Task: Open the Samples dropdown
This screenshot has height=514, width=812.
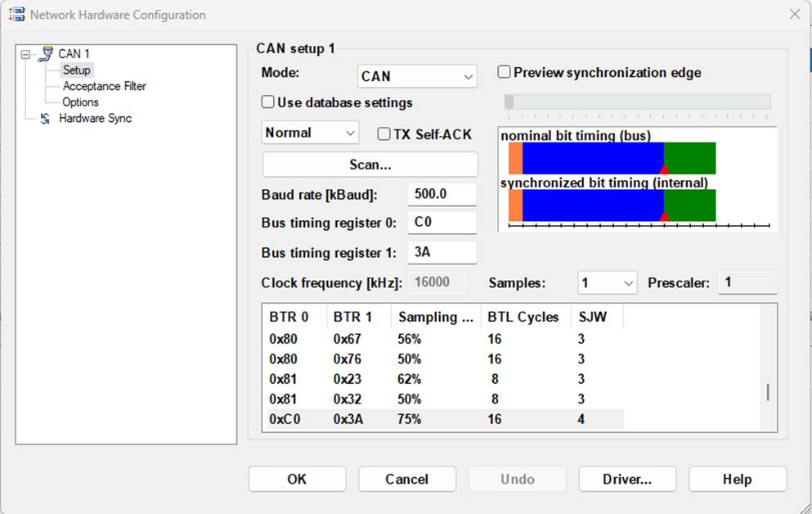Action: (x=607, y=283)
